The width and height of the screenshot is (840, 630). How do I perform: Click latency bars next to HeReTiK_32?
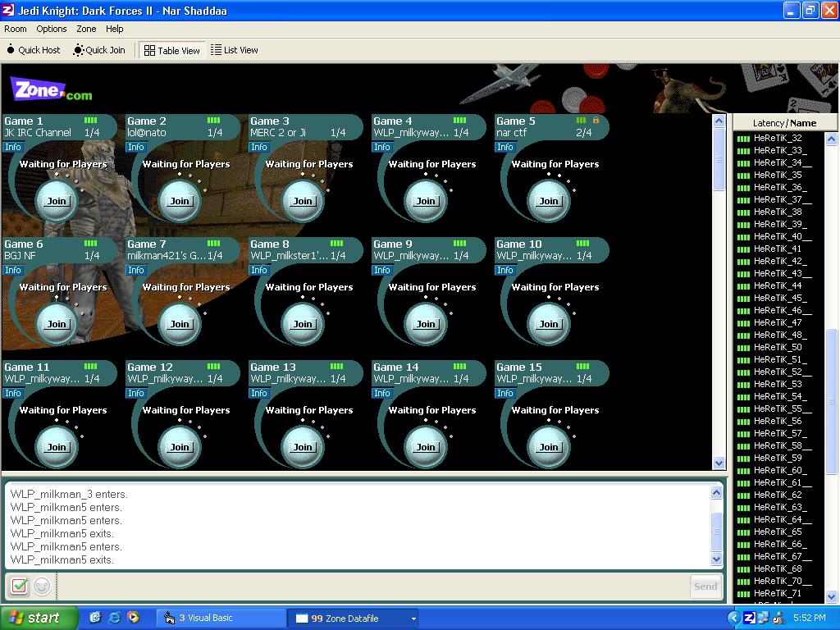coord(743,139)
